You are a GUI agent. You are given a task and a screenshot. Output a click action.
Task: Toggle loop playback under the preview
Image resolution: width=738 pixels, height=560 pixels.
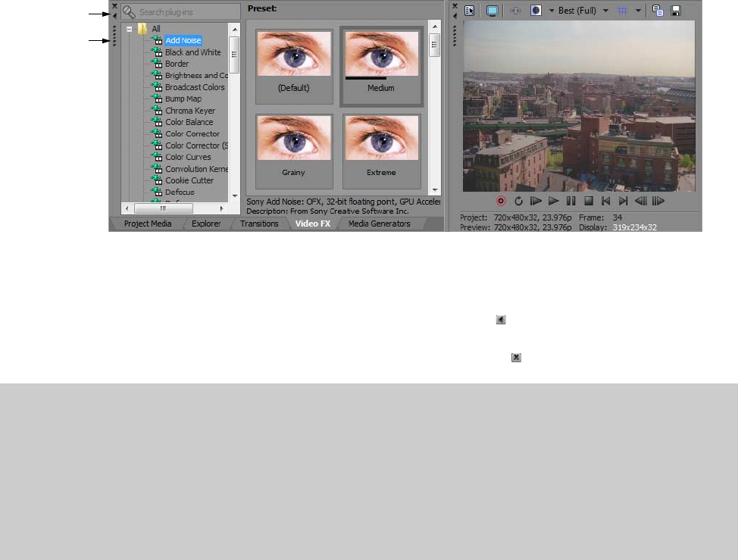pyautogui.click(x=519, y=202)
